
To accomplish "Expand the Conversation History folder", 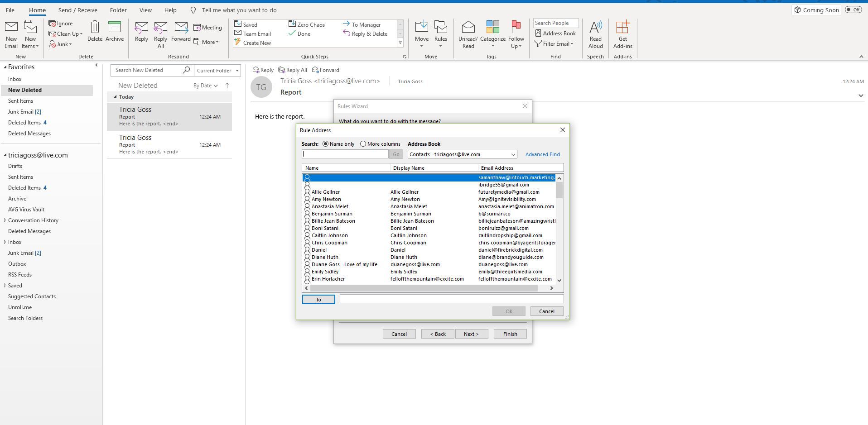I will tap(5, 220).
